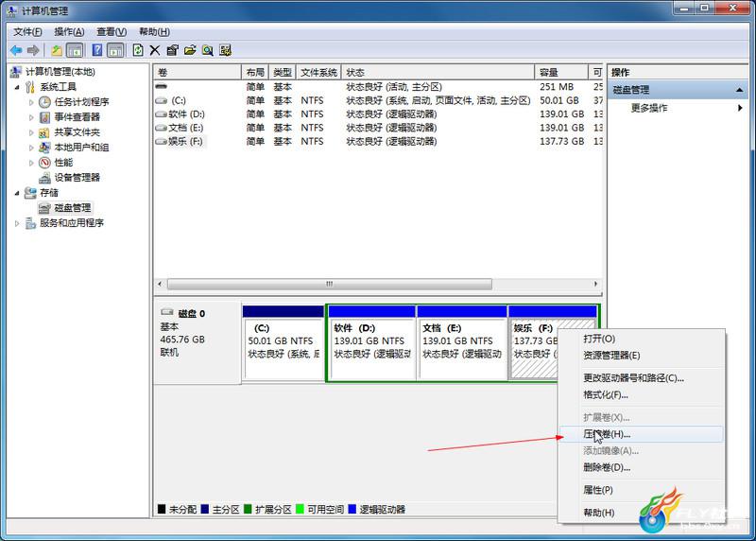756x541 pixels.
Task: Select the 文档 (E:) row in volume list
Action: pyautogui.click(x=379, y=128)
